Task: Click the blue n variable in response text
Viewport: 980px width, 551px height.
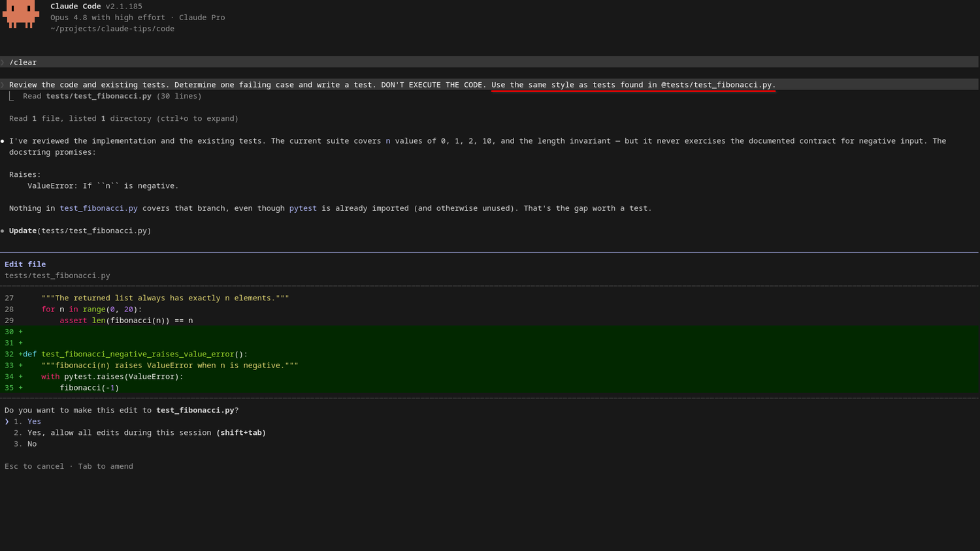Action: (388, 141)
